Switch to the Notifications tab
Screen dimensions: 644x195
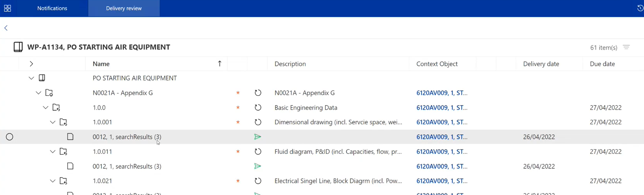tap(52, 8)
